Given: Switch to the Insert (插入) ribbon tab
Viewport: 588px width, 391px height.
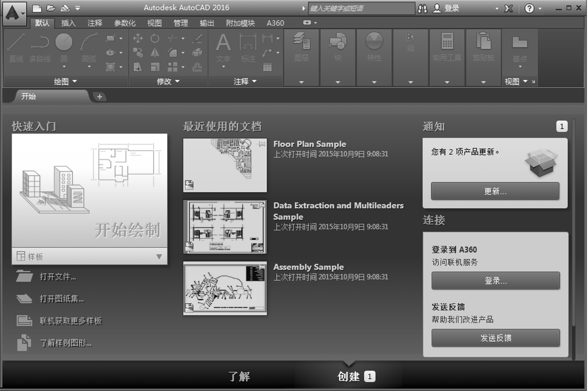Looking at the screenshot, I should click(68, 23).
